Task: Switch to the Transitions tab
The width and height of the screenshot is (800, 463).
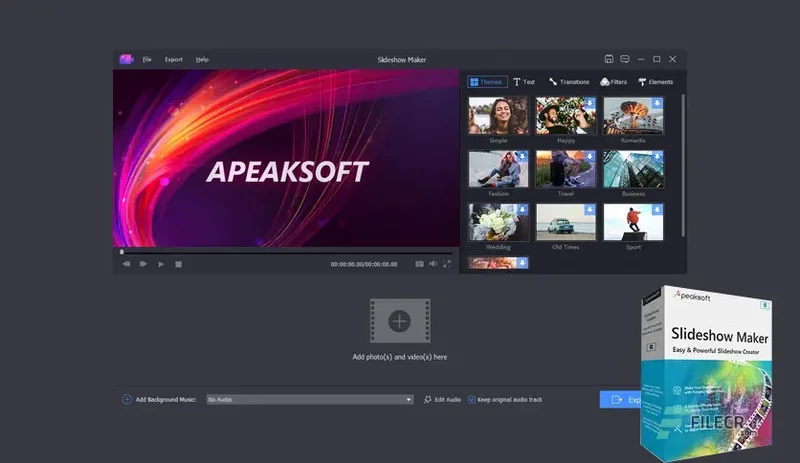Action: pyautogui.click(x=569, y=82)
